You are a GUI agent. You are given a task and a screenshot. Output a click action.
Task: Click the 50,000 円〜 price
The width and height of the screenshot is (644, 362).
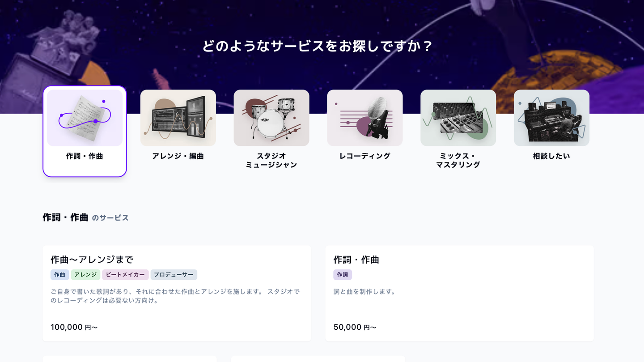[355, 327]
